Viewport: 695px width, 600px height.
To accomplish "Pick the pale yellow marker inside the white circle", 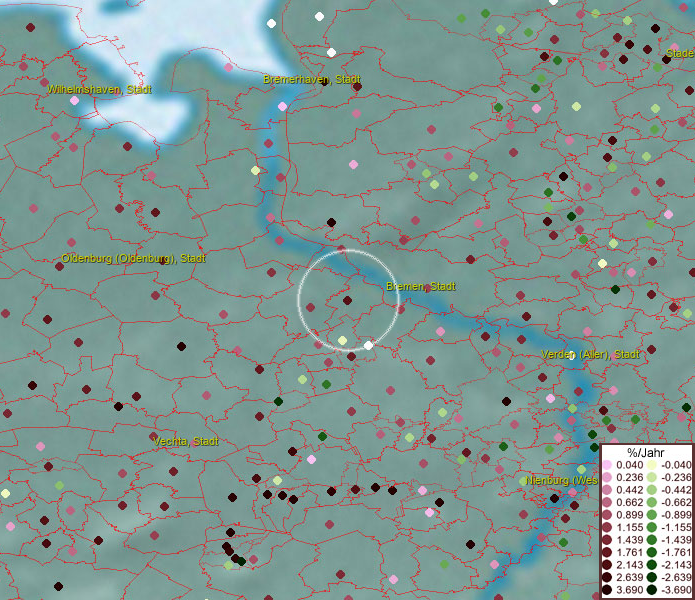I will (x=342, y=341).
